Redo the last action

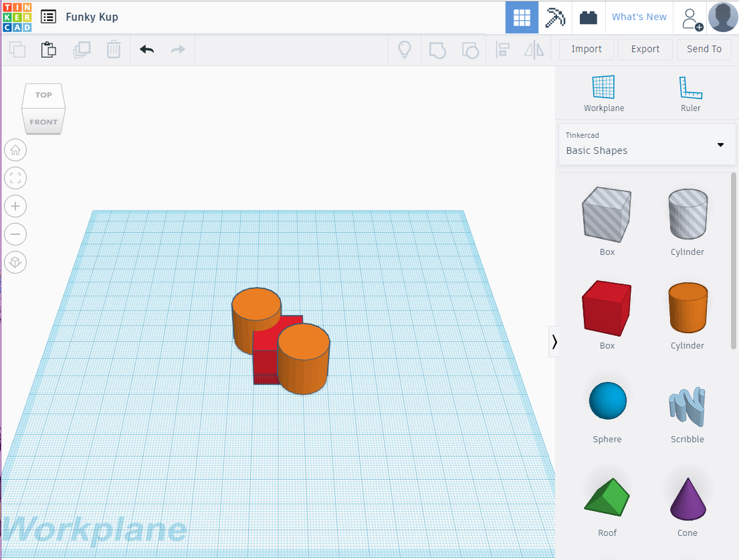[x=178, y=50]
